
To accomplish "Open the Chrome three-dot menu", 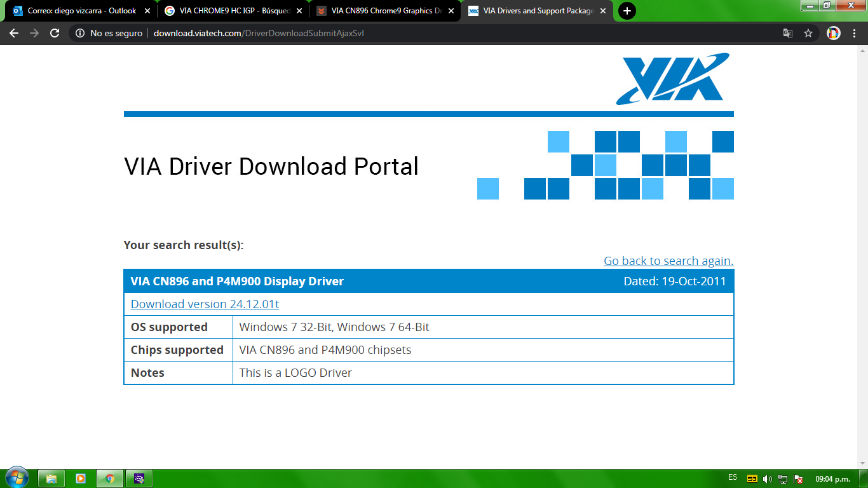I will [x=854, y=33].
